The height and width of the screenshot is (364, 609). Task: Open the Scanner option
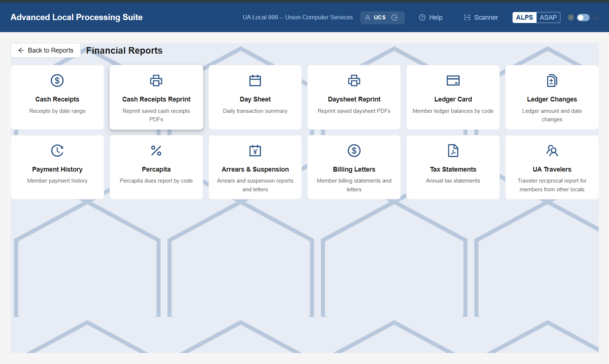coord(481,18)
